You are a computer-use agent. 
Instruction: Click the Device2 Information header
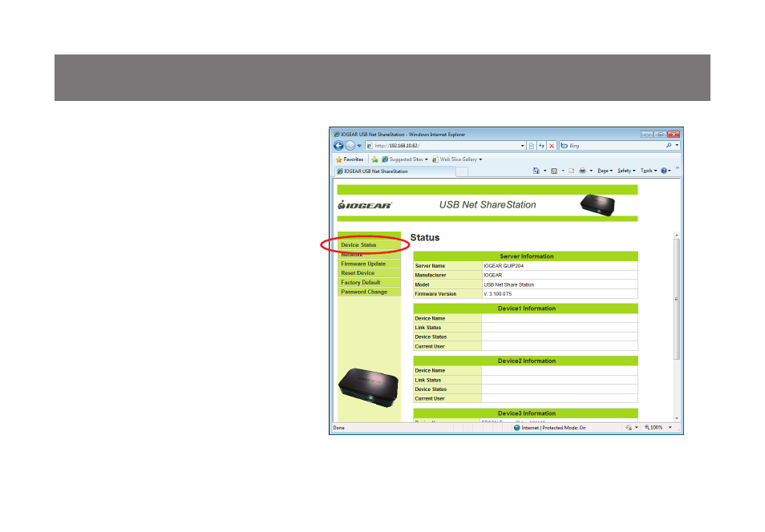coord(525,361)
